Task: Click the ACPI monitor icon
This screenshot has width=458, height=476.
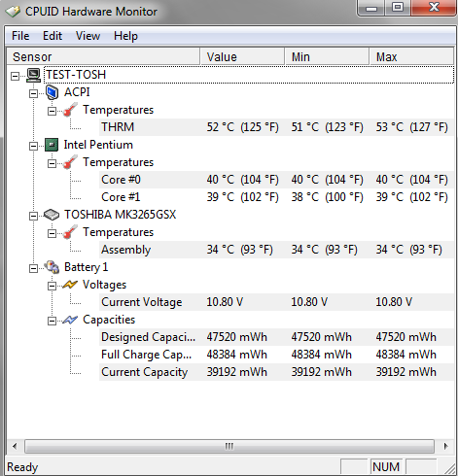Action: 52,92
